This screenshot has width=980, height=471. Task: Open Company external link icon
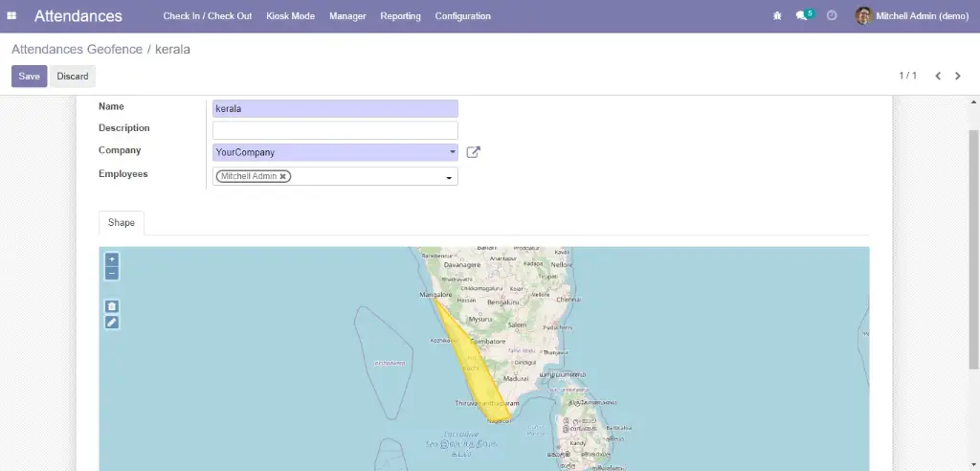click(x=473, y=152)
